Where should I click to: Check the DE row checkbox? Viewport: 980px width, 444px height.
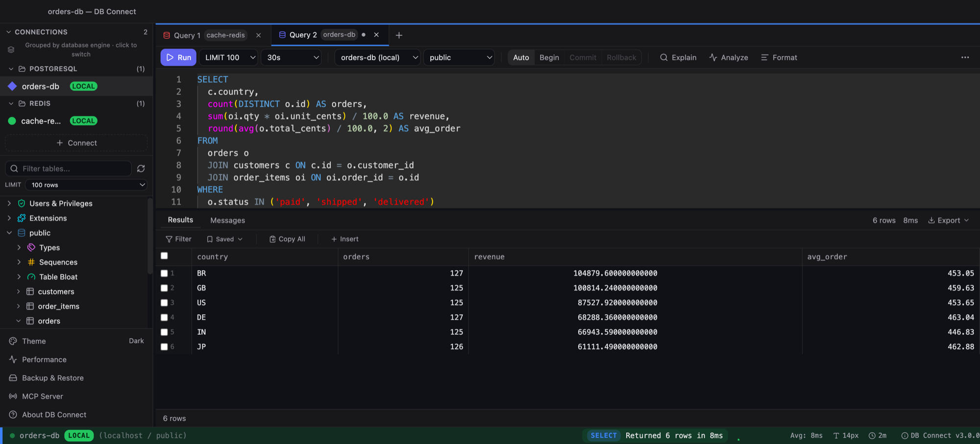click(x=164, y=318)
